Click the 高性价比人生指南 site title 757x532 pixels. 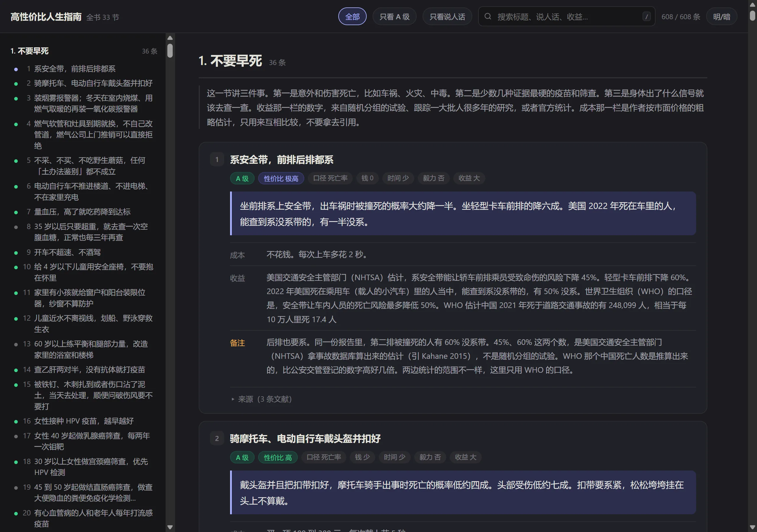click(x=46, y=17)
